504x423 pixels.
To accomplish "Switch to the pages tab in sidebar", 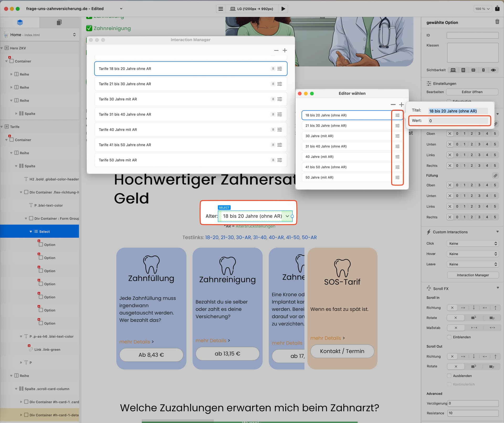I will (59, 23).
